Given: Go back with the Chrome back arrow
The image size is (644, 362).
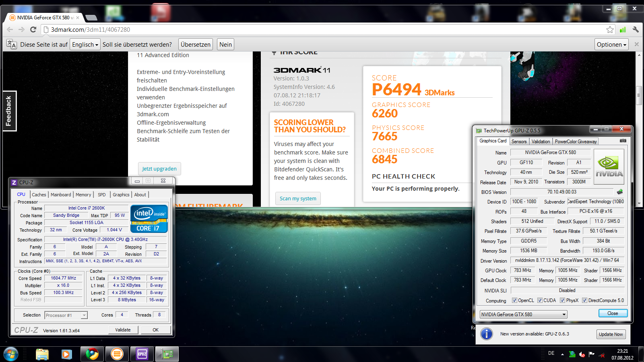Looking at the screenshot, I should point(10,29).
